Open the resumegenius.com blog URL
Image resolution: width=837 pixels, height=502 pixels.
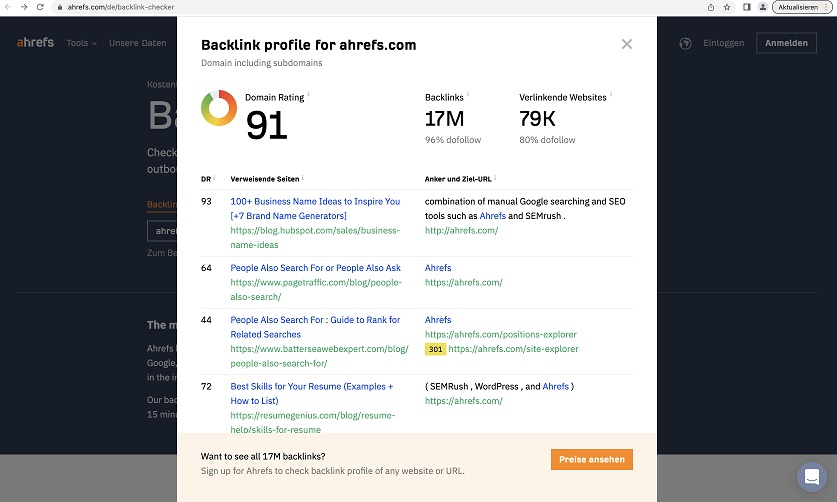(313, 422)
